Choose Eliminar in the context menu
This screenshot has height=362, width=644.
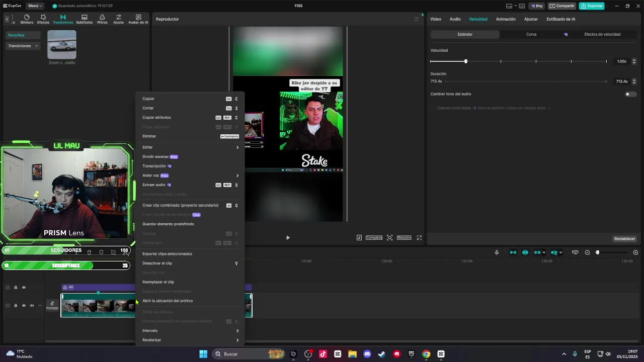pos(190,136)
